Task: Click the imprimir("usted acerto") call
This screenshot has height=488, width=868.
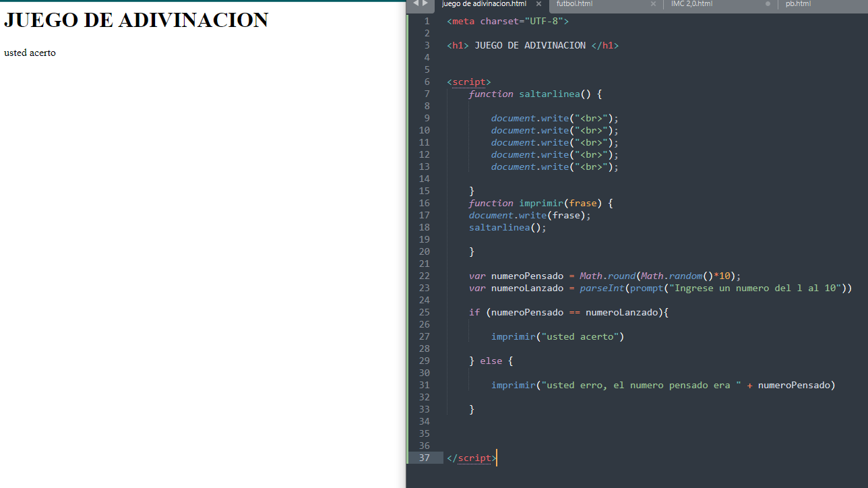Action: click(558, 336)
